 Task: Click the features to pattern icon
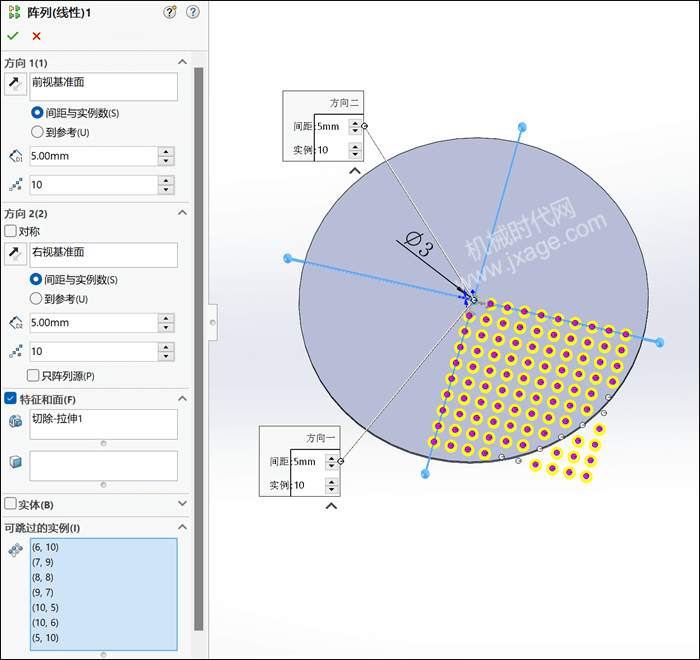16,421
